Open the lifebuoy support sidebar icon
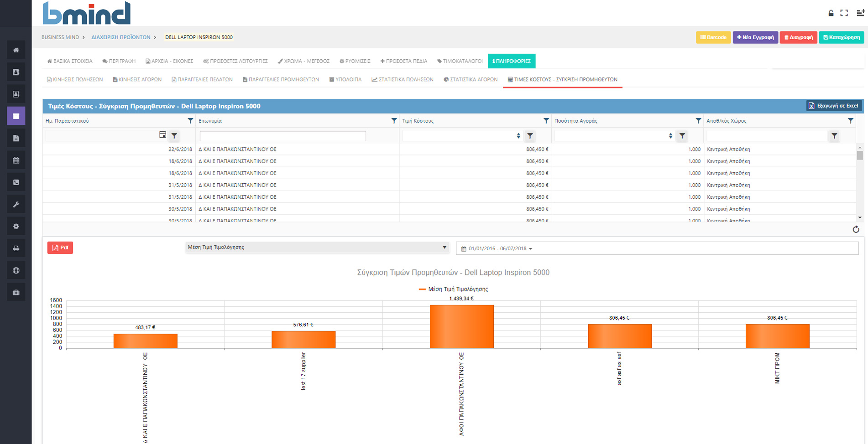 [16, 270]
